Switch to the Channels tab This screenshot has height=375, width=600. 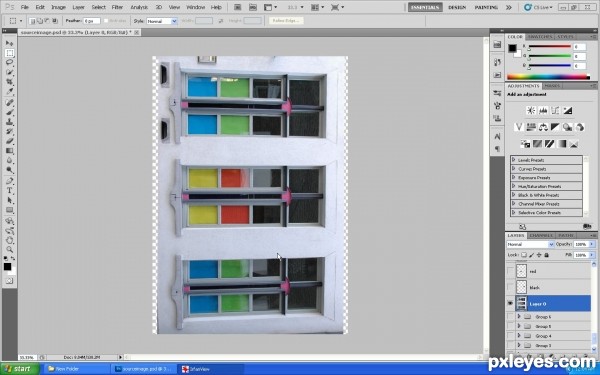(541, 235)
